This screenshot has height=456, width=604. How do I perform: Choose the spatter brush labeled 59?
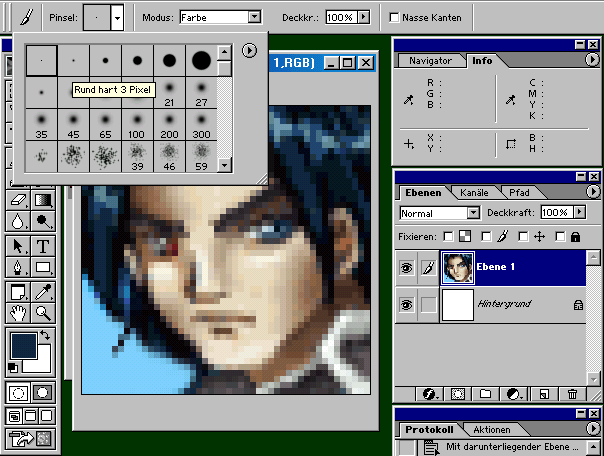click(201, 157)
